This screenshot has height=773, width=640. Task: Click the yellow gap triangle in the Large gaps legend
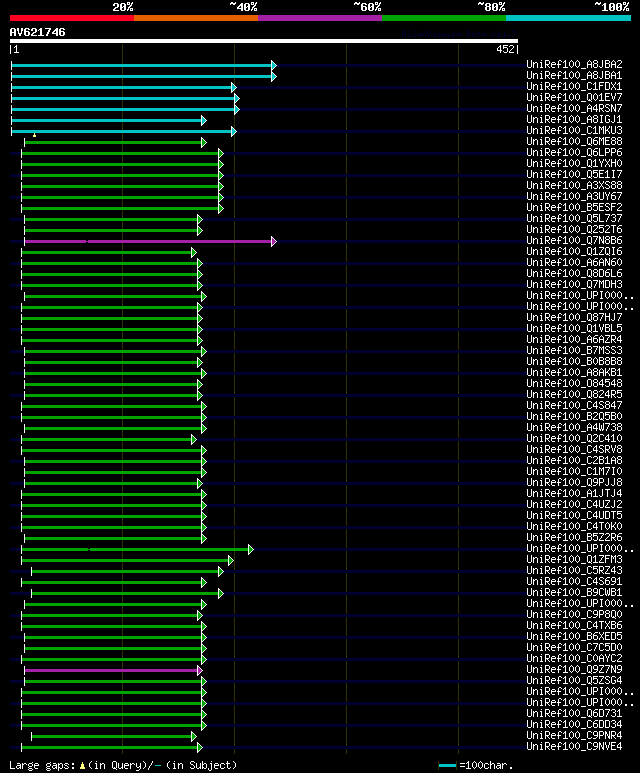(x=82, y=766)
